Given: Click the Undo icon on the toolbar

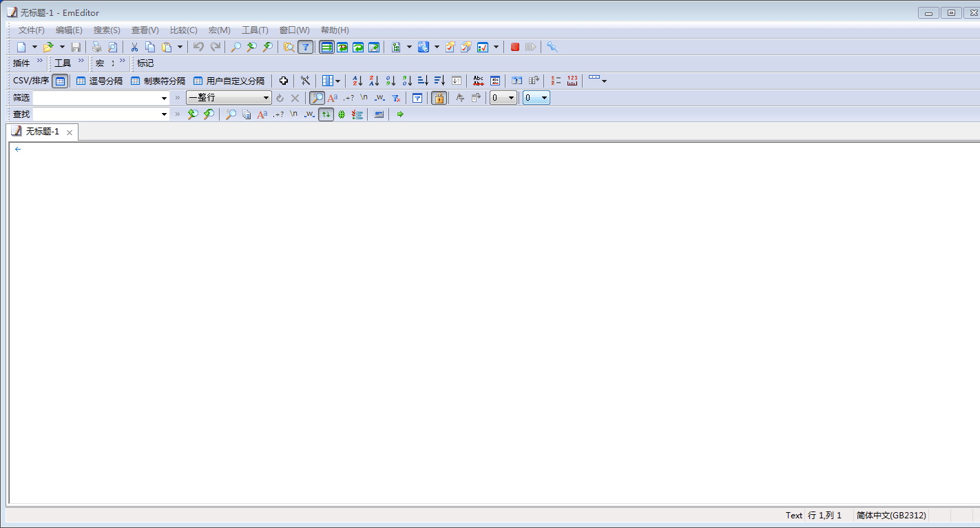Looking at the screenshot, I should 199,47.
